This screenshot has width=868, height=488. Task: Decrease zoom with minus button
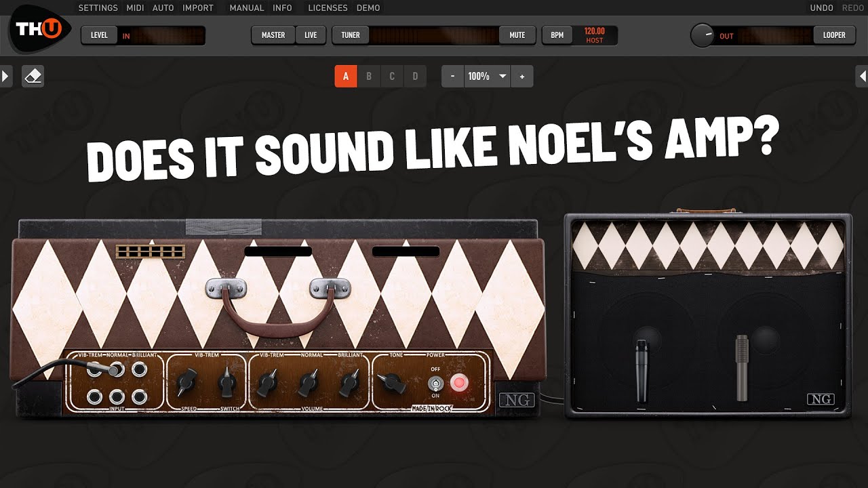click(452, 77)
